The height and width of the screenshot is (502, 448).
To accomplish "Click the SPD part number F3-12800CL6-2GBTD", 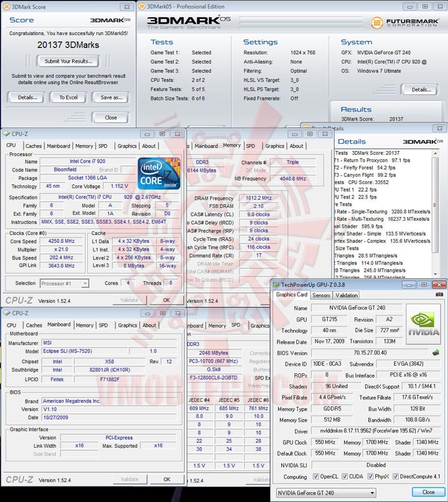I will pos(213,378).
